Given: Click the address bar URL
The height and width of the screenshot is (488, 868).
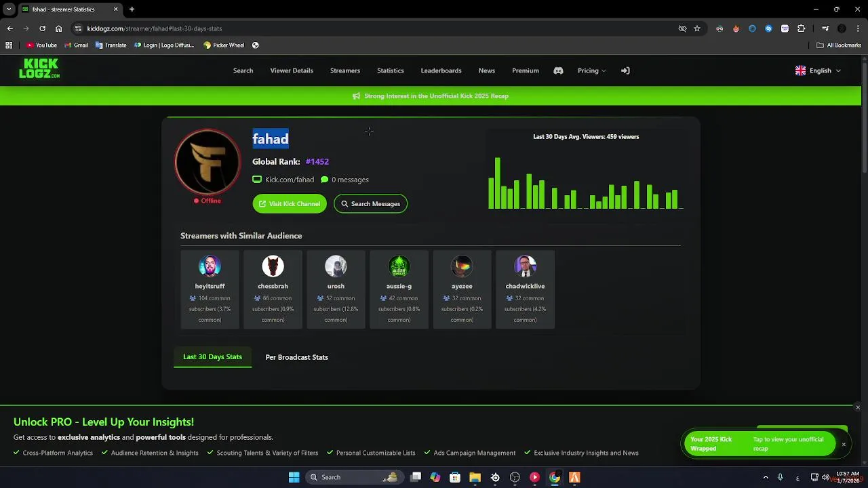Looking at the screenshot, I should click(155, 28).
